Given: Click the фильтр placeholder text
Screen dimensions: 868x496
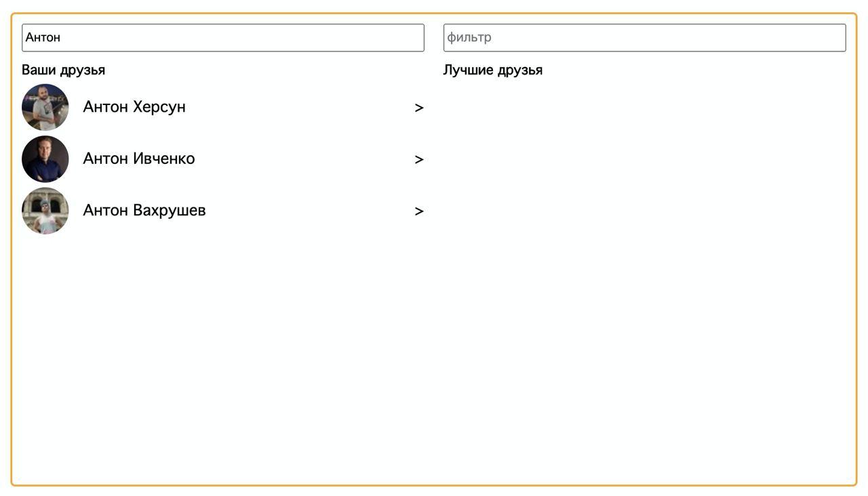Looking at the screenshot, I should pos(469,37).
